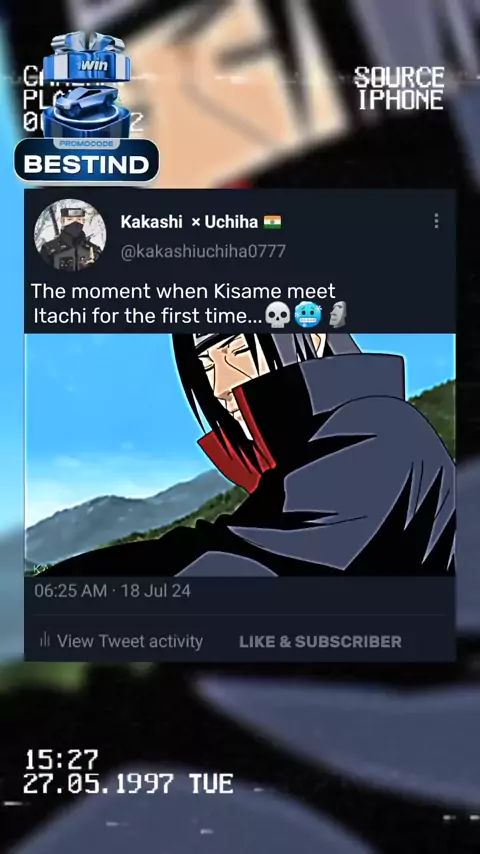Click the 15:27 VHS time overlay

62,760
